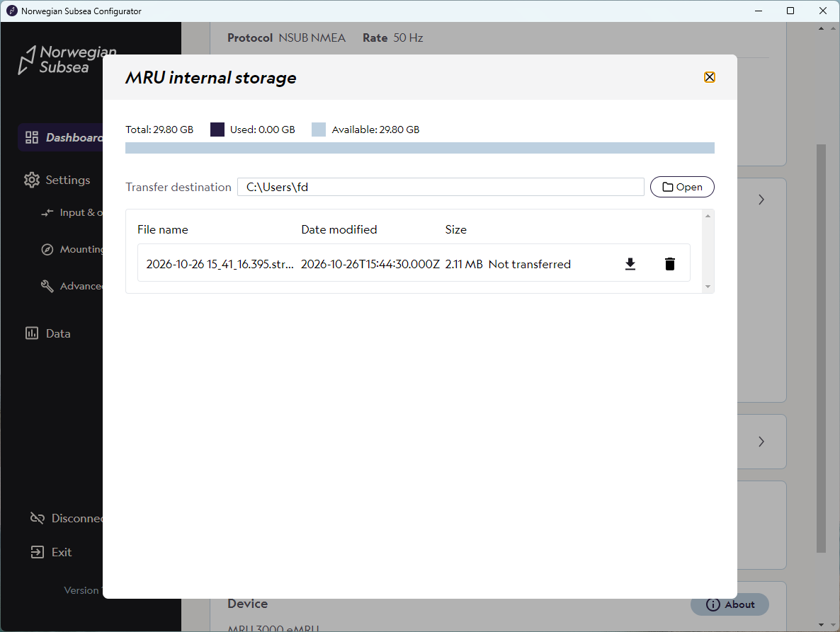Screen dimensions: 840x632
Task: Click the Advanced wrench icon
Action: pos(47,287)
